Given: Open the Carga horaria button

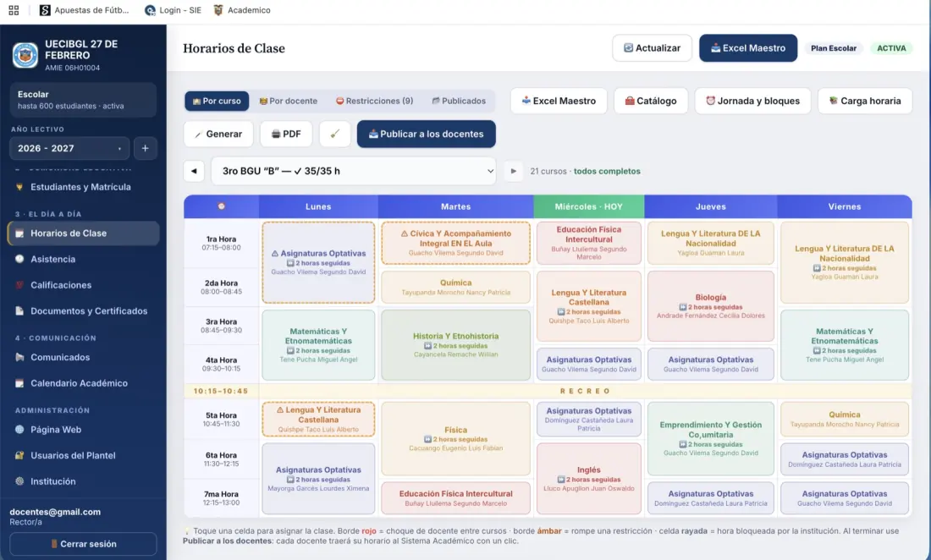Looking at the screenshot, I should tap(865, 101).
